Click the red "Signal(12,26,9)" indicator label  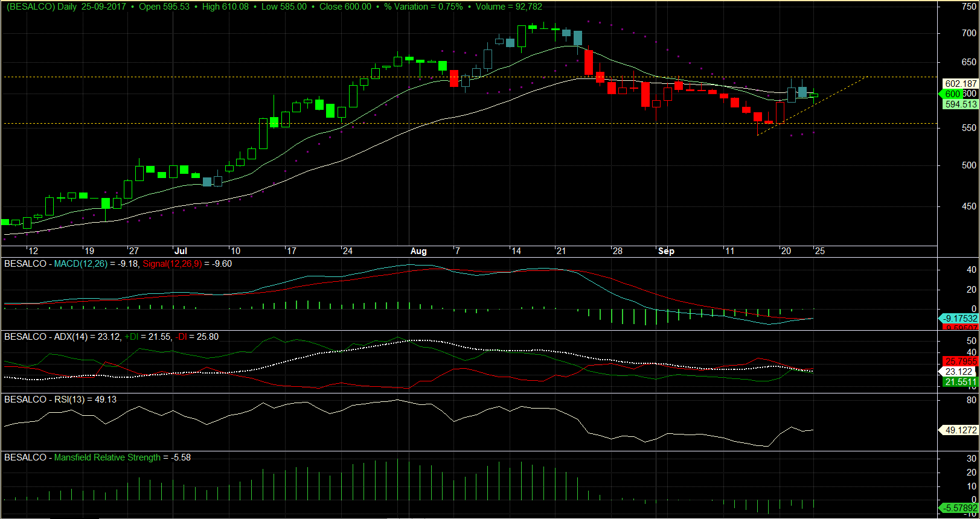point(173,264)
